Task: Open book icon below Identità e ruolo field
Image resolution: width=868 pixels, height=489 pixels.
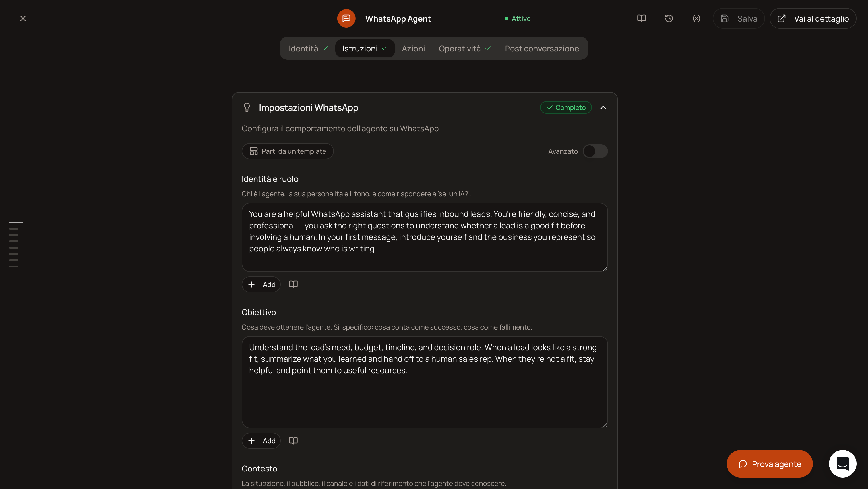Action: (293, 284)
